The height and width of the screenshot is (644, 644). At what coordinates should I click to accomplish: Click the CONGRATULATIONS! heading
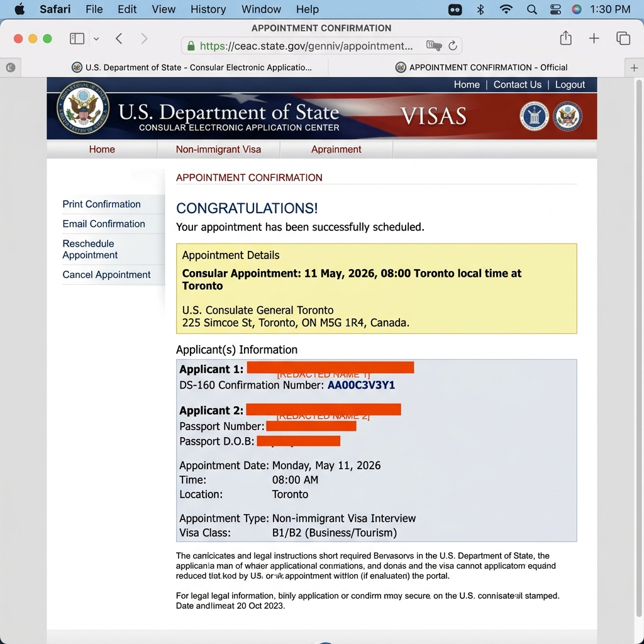247,208
